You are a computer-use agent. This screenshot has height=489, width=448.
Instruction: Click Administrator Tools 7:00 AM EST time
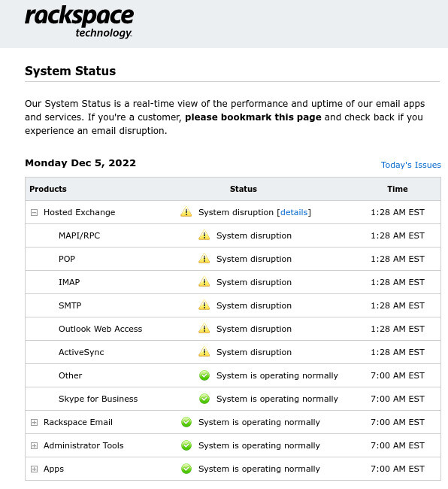(397, 445)
